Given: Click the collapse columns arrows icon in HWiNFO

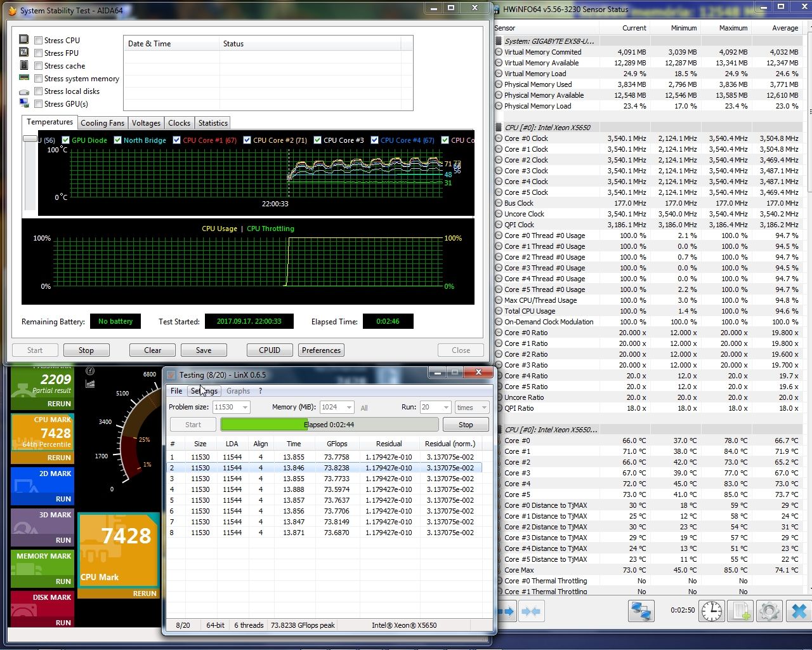Looking at the screenshot, I should pyautogui.click(x=531, y=611).
